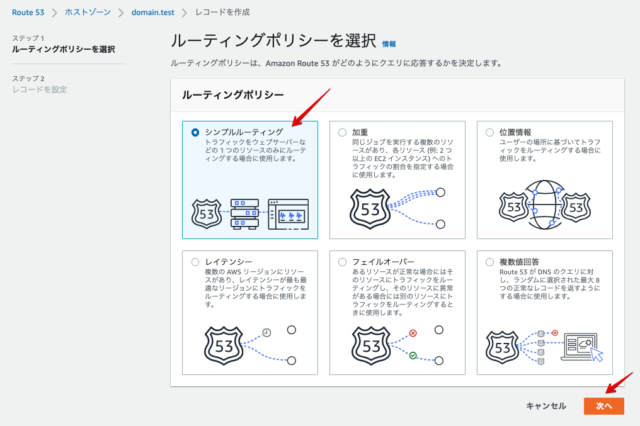Open the ホストゾーン breadcrumb link
The height and width of the screenshot is (426, 640).
pos(88,12)
